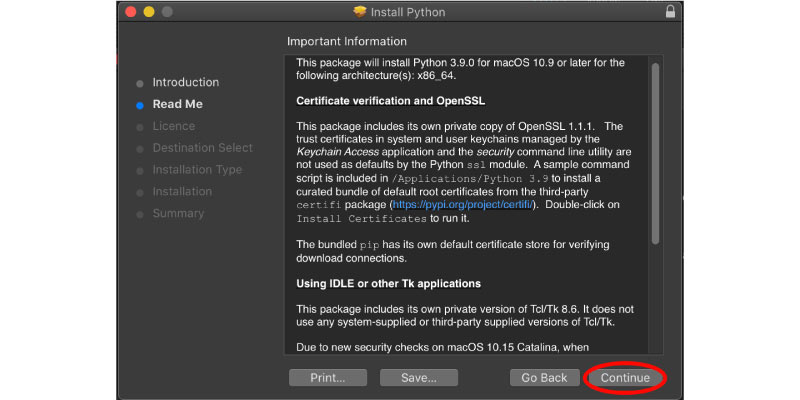Select Installation Type step
Screen dimensions: 800x400
197,170
